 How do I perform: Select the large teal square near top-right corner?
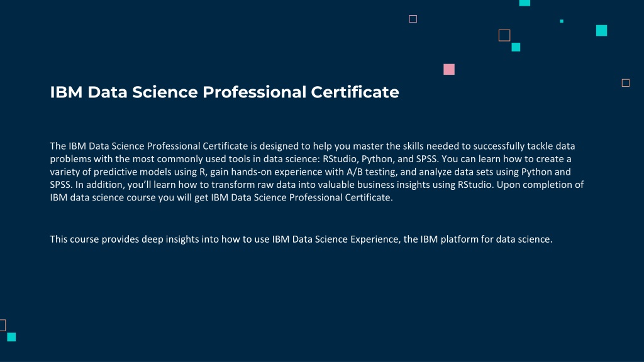point(601,30)
